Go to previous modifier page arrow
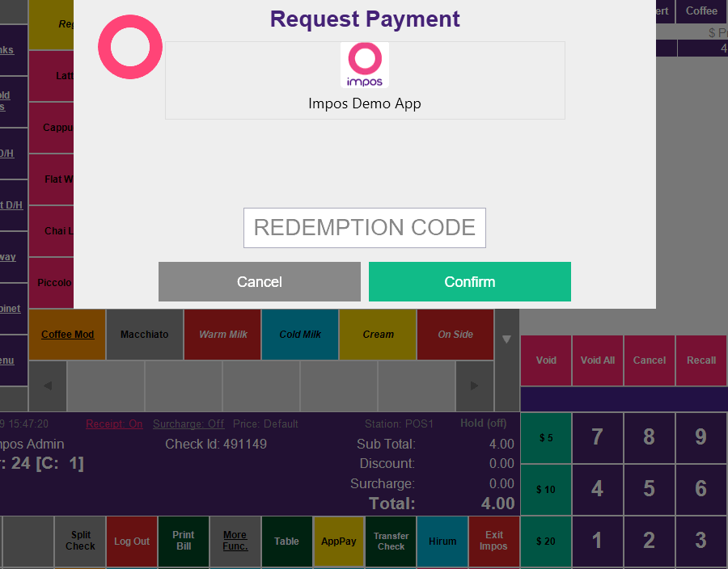 [x=48, y=386]
